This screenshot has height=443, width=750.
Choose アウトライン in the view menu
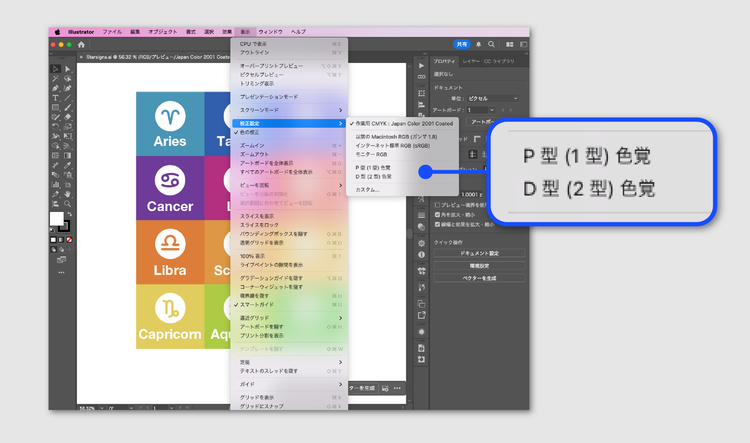(x=288, y=53)
